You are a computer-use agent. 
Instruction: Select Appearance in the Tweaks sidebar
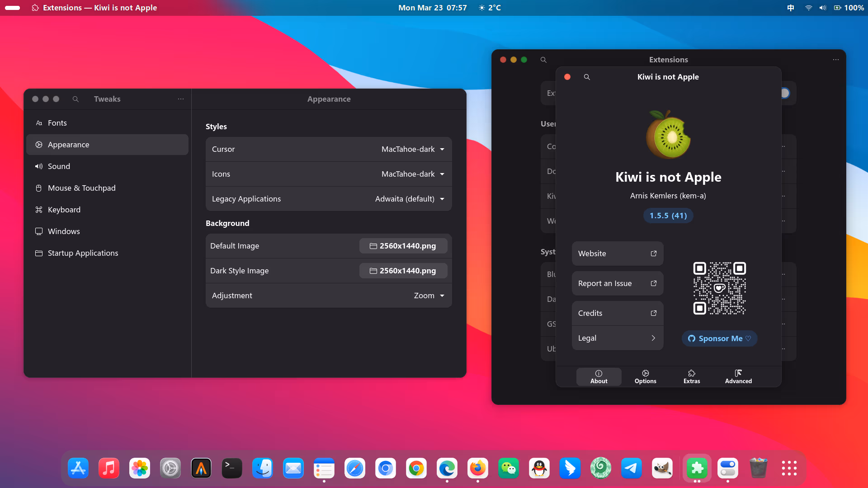point(107,145)
